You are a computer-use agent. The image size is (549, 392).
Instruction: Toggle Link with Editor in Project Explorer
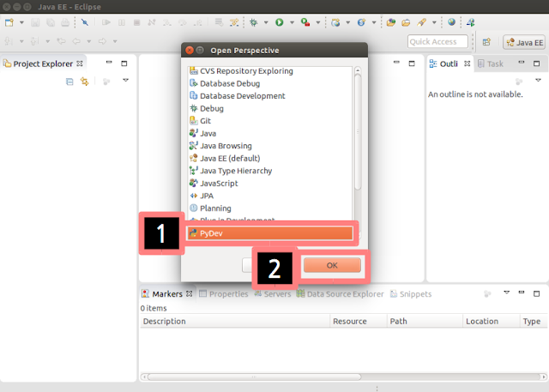pyautogui.click(x=84, y=81)
